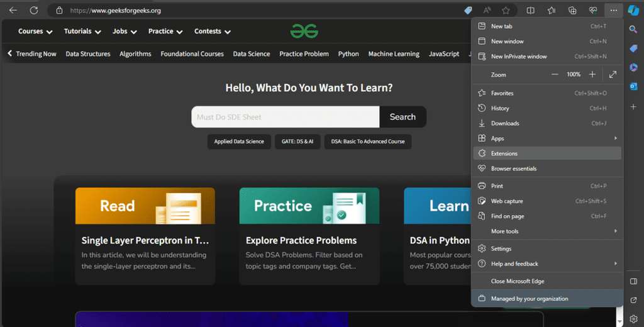
Task: Focus the Must Do SDE Sheet search field
Action: tap(285, 117)
